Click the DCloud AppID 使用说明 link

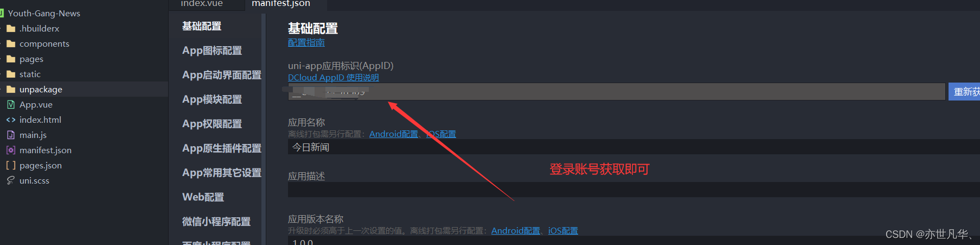[x=334, y=78]
